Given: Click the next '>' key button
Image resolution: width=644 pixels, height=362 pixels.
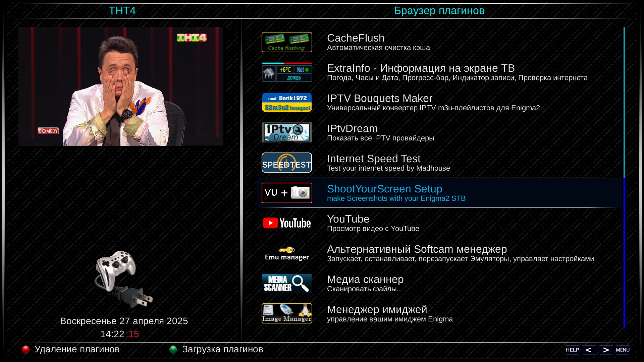Looking at the screenshot, I should (x=606, y=350).
